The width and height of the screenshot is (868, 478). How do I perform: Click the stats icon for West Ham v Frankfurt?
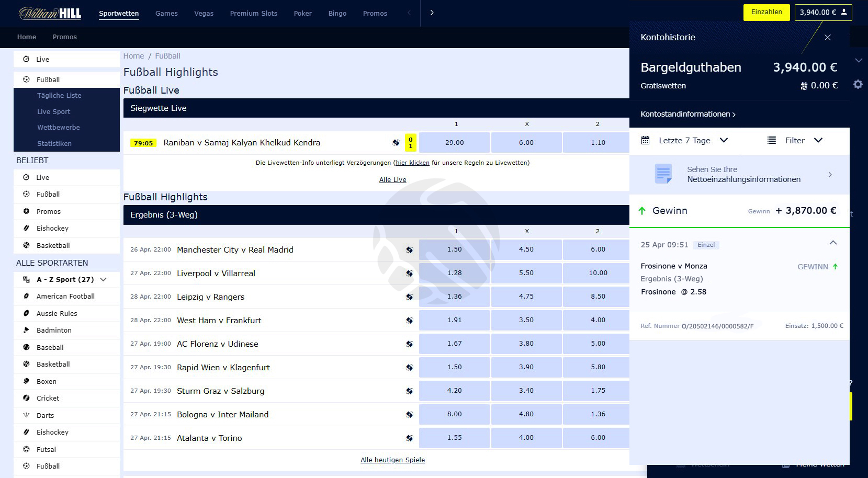pos(409,321)
